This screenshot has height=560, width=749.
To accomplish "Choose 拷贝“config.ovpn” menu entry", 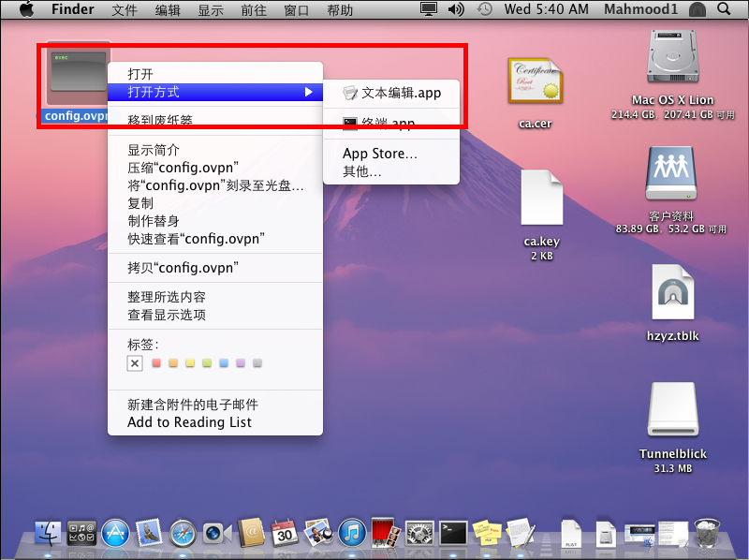I will tap(215, 268).
